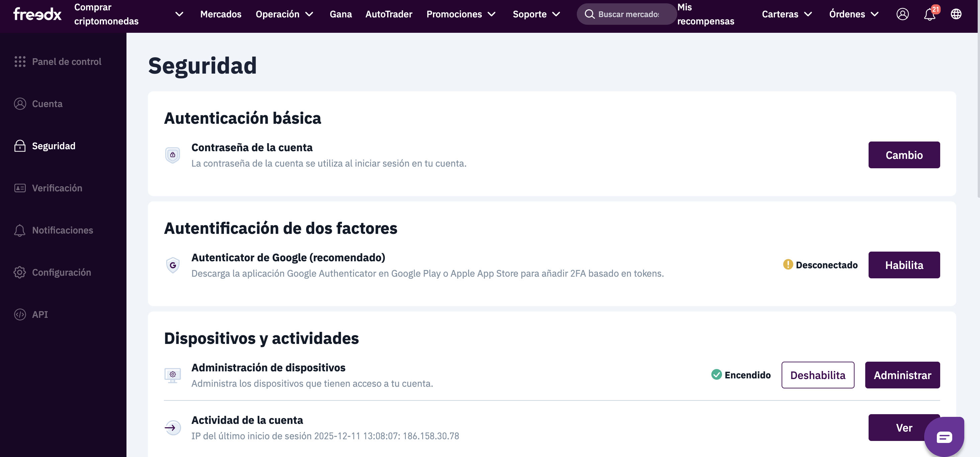Click the Buscar mercados search field
This screenshot has width=980, height=457.
(x=627, y=14)
